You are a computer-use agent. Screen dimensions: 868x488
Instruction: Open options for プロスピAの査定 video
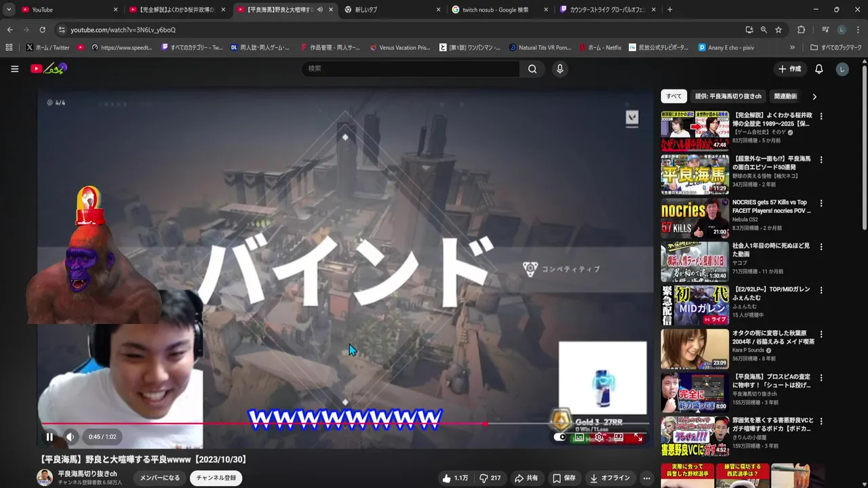pos(821,378)
